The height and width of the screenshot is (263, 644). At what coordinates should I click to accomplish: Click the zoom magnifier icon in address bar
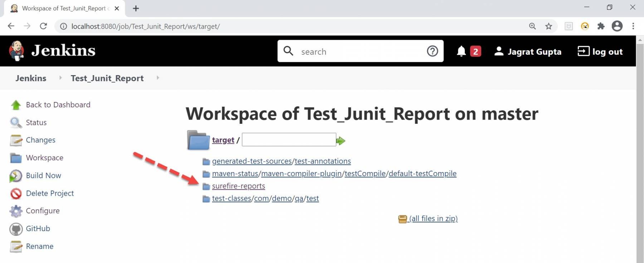click(532, 26)
